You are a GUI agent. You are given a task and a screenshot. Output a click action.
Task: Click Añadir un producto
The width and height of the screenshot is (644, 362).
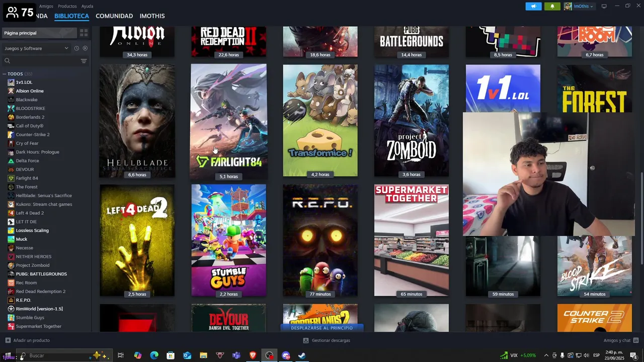coord(27,340)
